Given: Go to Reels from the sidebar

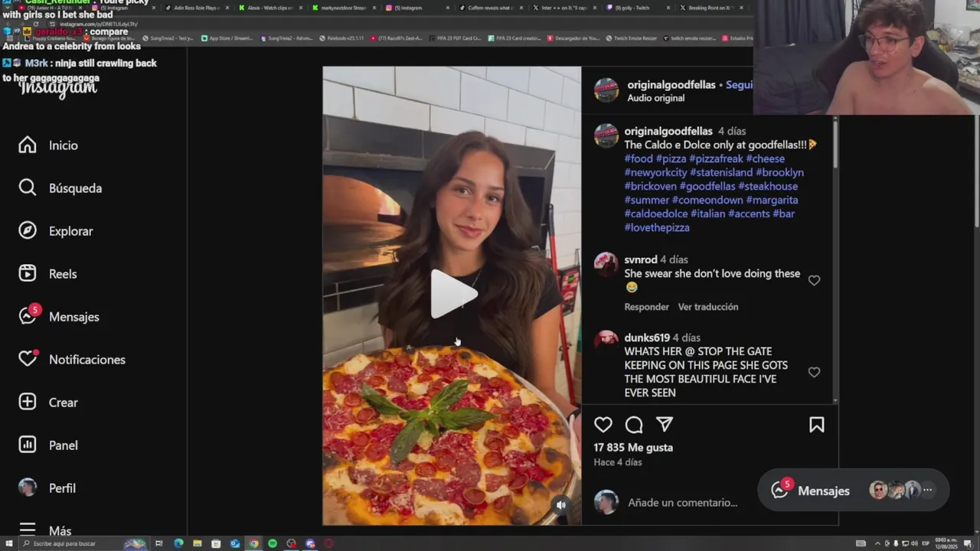Looking at the screenshot, I should point(47,274).
